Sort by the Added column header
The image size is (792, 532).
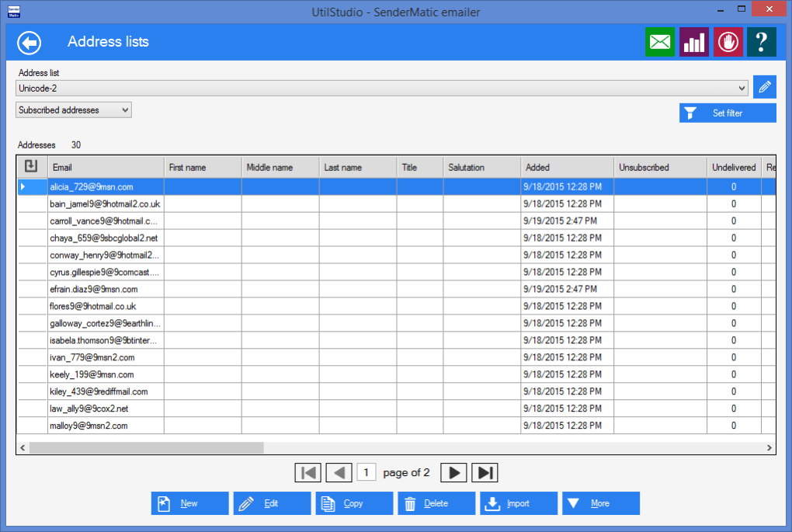[566, 167]
